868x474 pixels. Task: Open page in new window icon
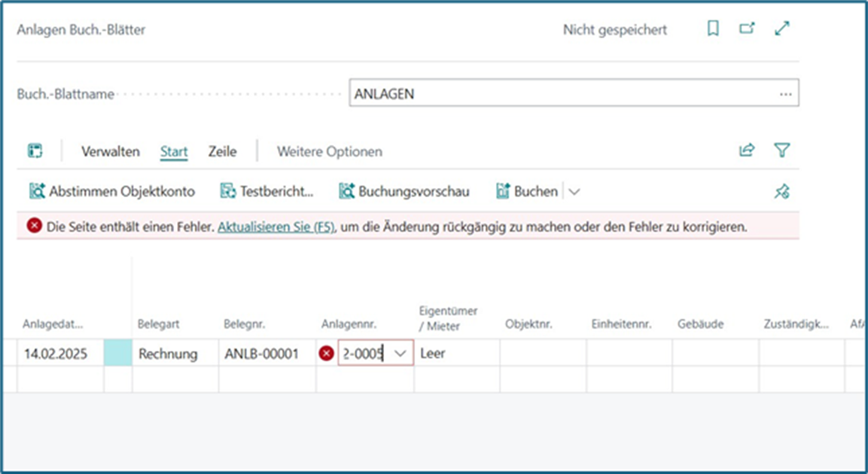pos(747,29)
